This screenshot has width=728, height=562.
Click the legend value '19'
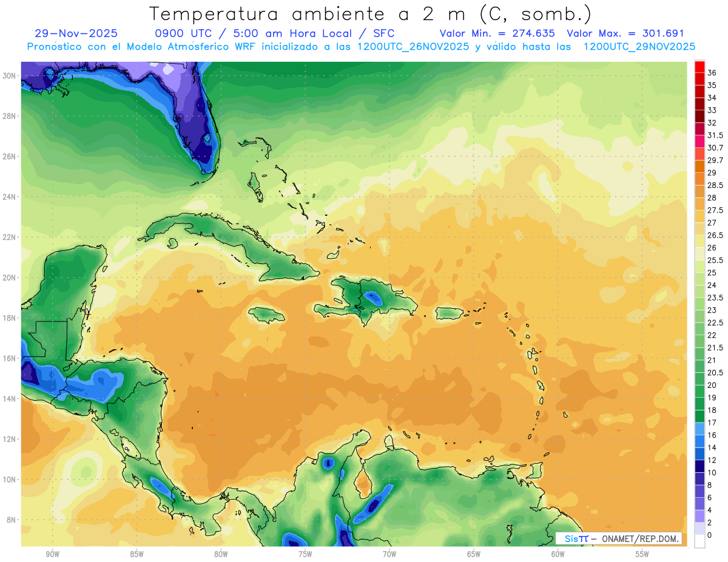click(712, 398)
